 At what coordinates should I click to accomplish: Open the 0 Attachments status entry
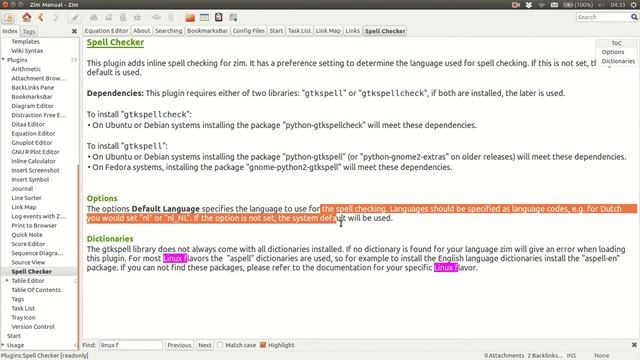[504, 356]
